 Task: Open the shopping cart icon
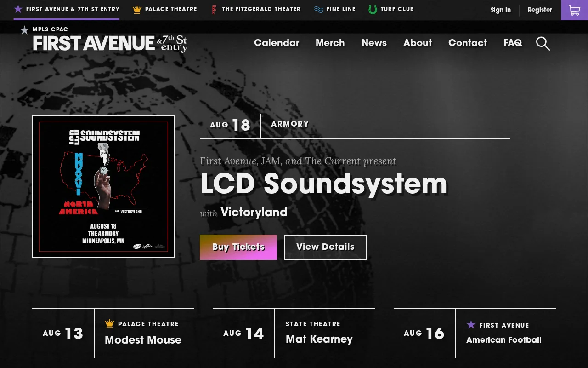point(574,10)
